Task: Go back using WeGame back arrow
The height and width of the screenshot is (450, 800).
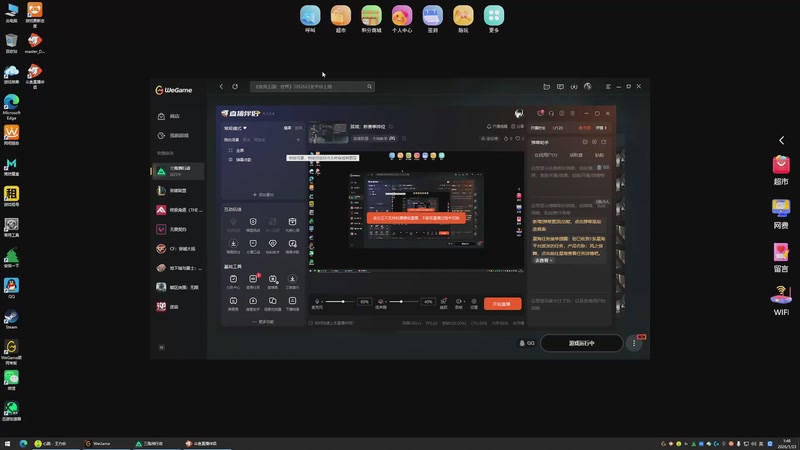Action: pos(221,87)
